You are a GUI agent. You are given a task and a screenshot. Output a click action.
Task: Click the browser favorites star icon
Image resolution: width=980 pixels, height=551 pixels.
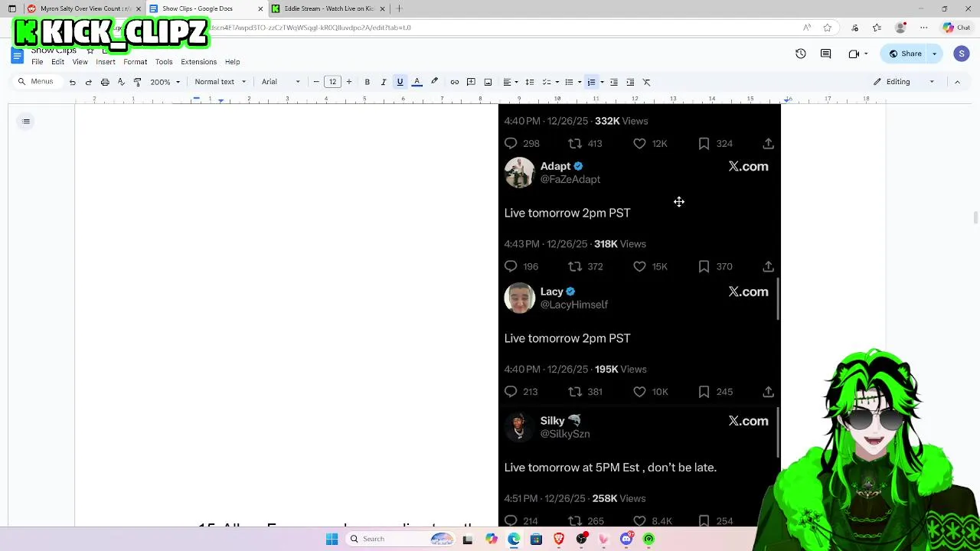[827, 28]
